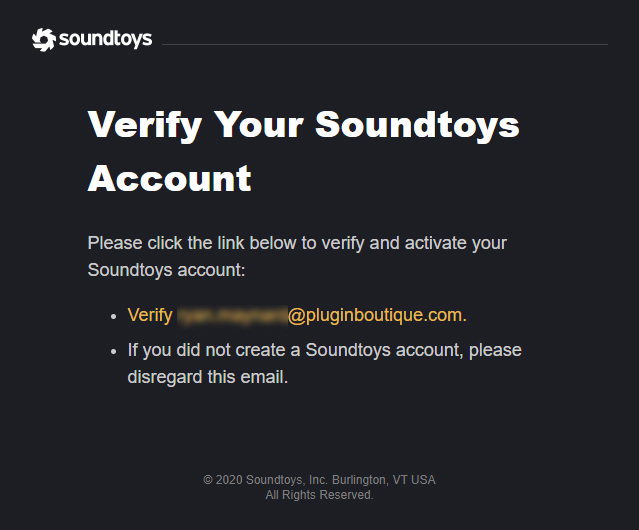
Task: Click the word "Account" in the heading
Action: coord(169,178)
